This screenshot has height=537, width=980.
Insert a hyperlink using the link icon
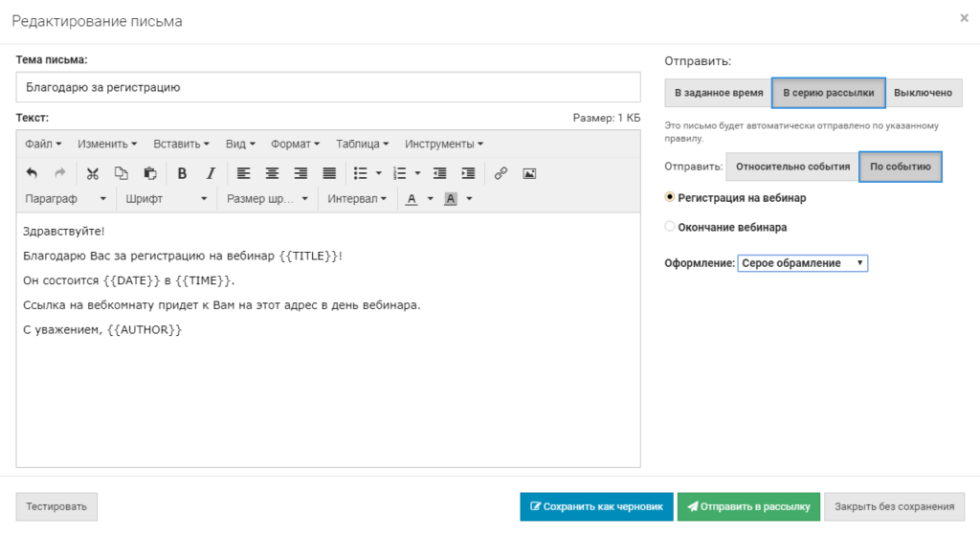pos(501,173)
